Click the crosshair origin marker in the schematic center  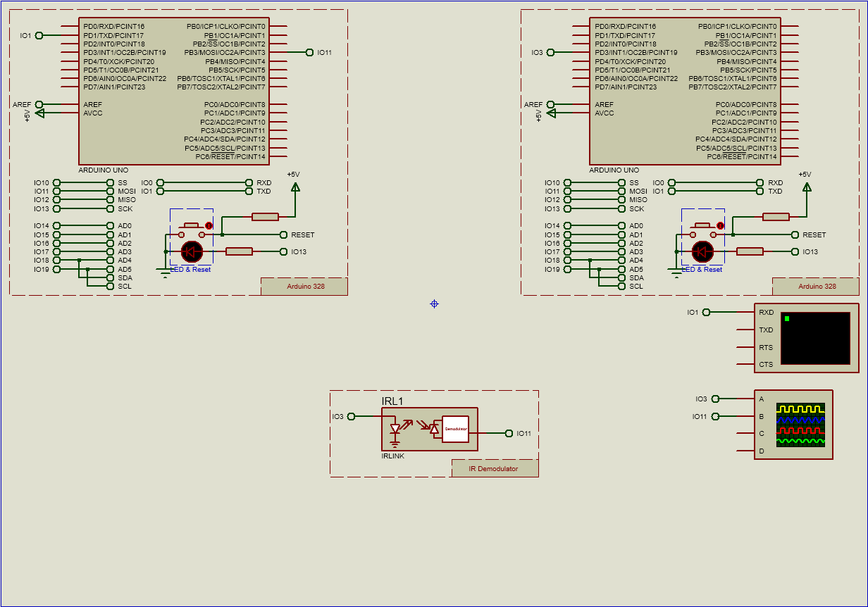tap(434, 304)
